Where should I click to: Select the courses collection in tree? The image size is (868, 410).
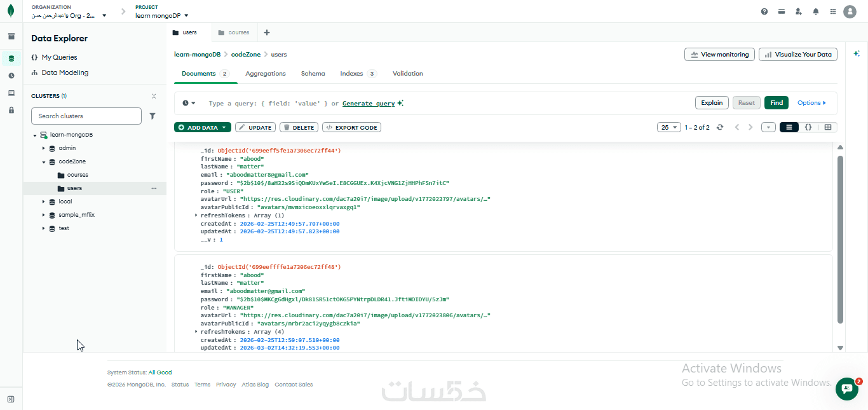coord(78,175)
